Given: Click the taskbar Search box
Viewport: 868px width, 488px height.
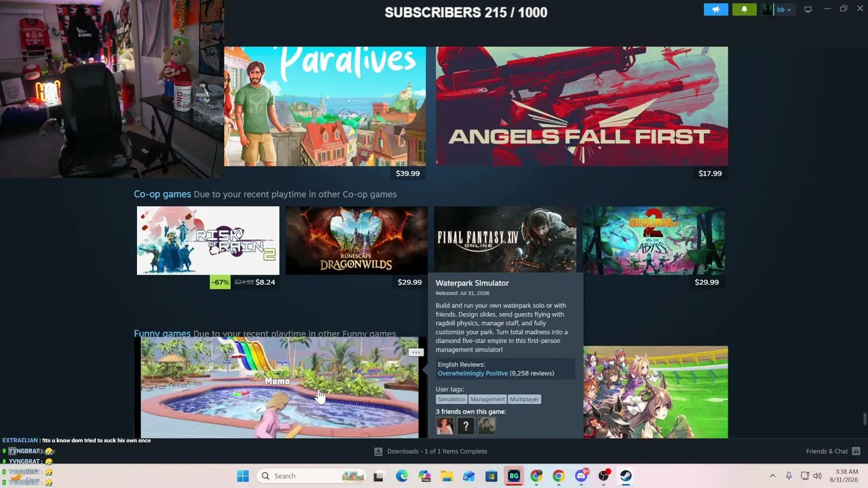Looking at the screenshot, I should 313,476.
